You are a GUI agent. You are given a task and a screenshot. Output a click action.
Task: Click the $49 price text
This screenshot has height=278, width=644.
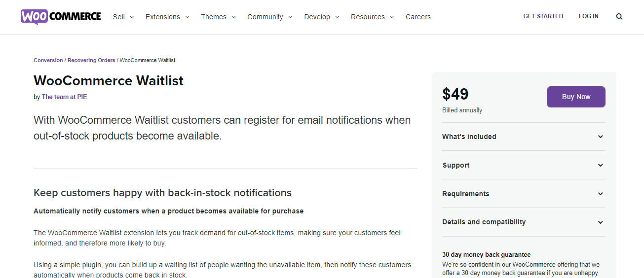(455, 94)
